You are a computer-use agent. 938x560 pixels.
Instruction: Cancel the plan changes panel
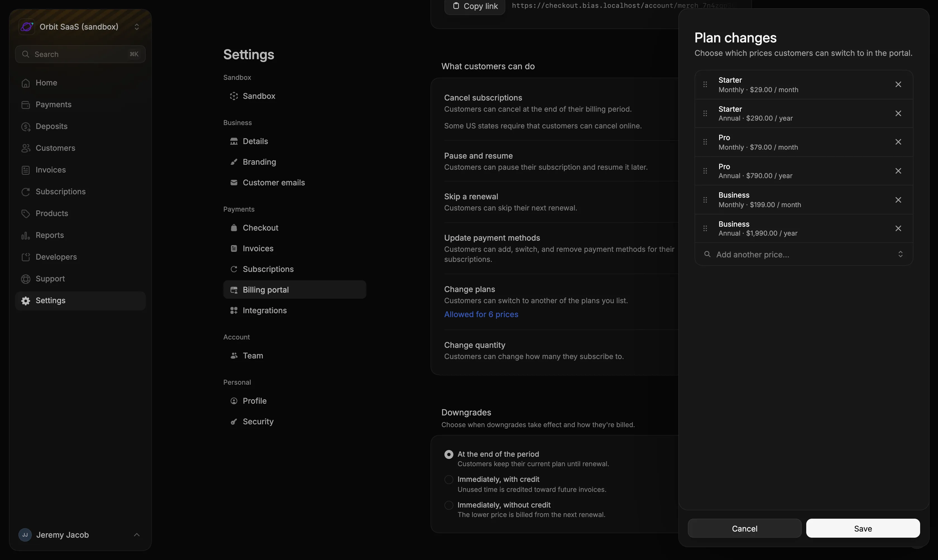click(745, 528)
